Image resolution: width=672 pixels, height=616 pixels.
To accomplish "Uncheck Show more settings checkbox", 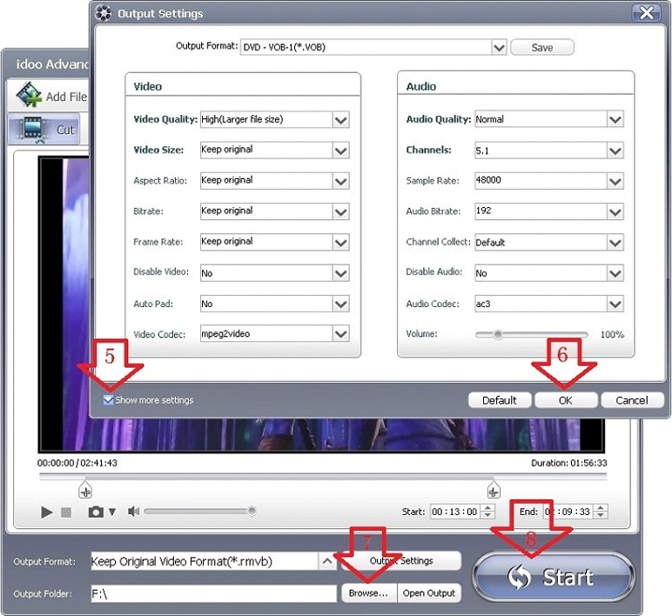I will tap(108, 400).
